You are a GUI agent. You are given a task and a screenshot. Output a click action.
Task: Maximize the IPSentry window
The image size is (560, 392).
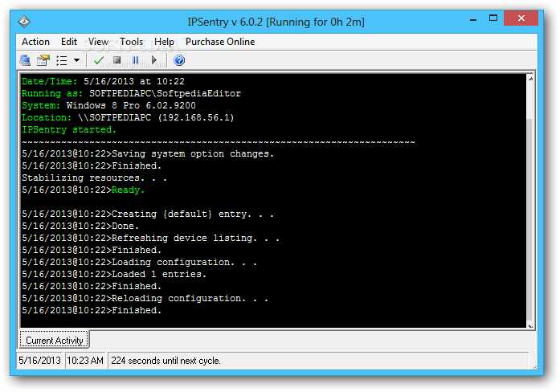tap(493, 18)
